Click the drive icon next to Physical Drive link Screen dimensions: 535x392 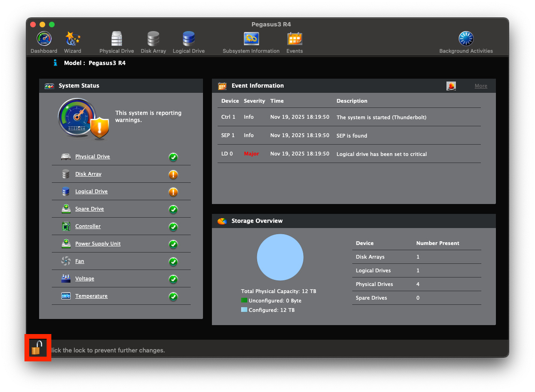point(66,157)
